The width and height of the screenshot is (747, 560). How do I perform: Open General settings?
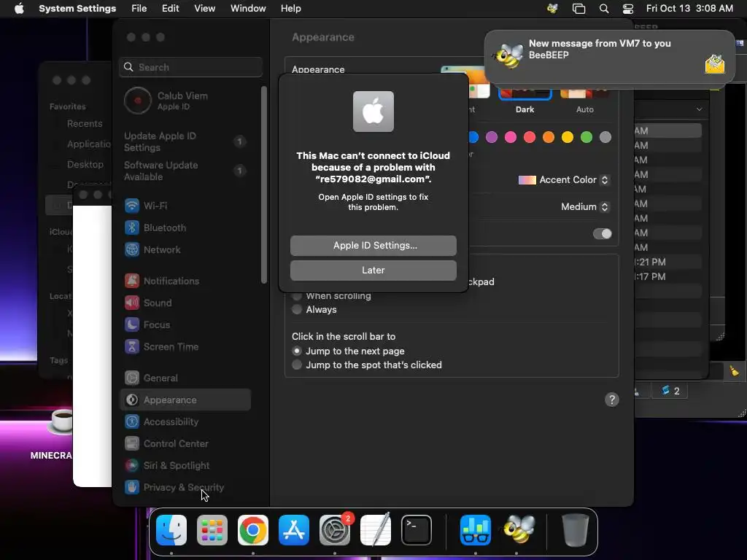tap(186, 378)
